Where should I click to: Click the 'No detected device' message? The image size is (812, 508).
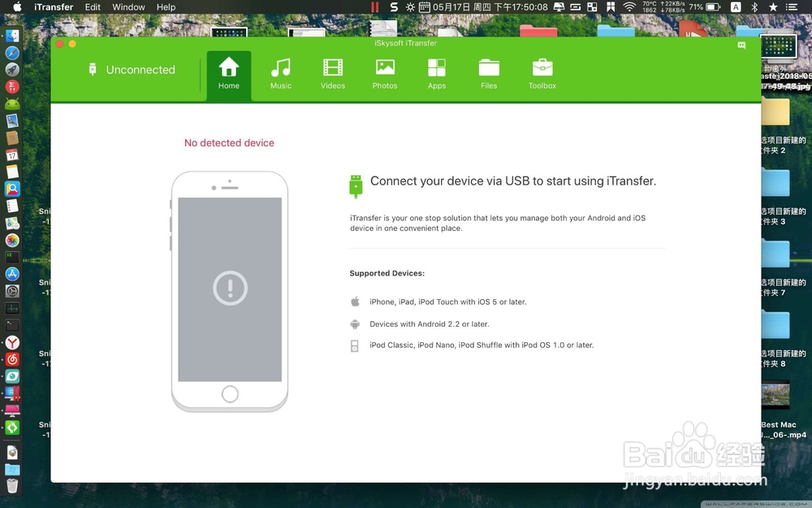click(x=230, y=142)
